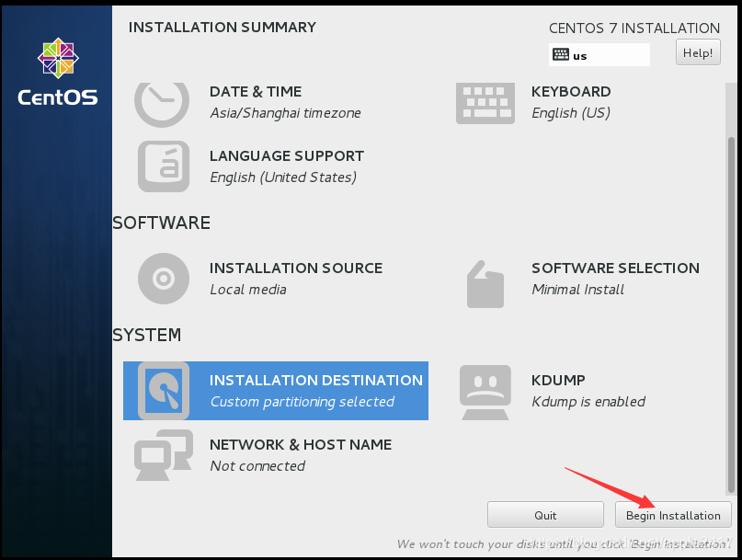Click the Quit button
This screenshot has width=742, height=560.
pyautogui.click(x=545, y=515)
